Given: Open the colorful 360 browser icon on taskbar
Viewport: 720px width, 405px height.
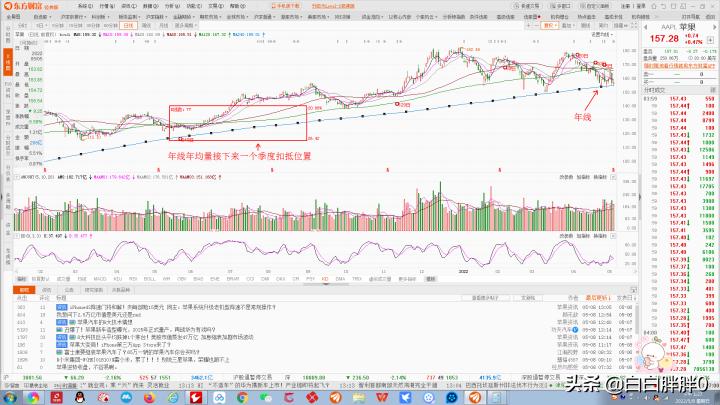Looking at the screenshot, I should (x=33, y=397).
